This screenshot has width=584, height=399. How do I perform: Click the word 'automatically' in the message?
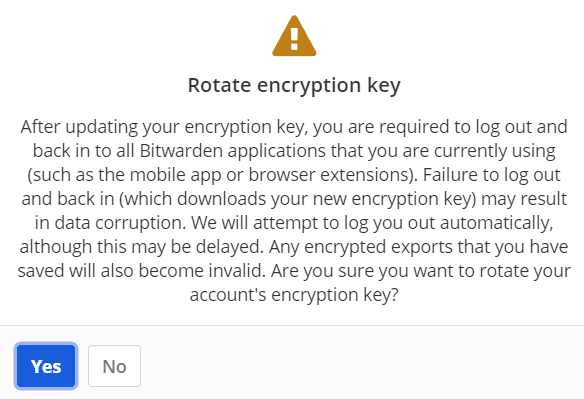coord(496,223)
